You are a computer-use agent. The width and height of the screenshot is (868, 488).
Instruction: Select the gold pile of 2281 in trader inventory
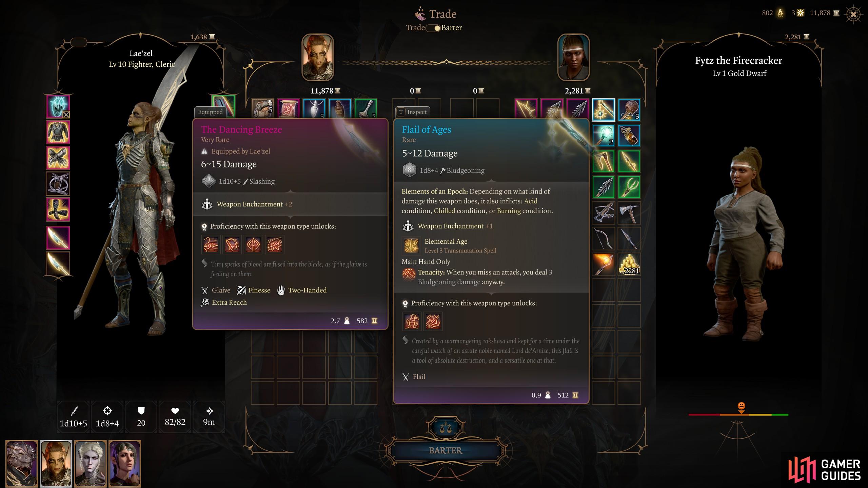(x=629, y=264)
